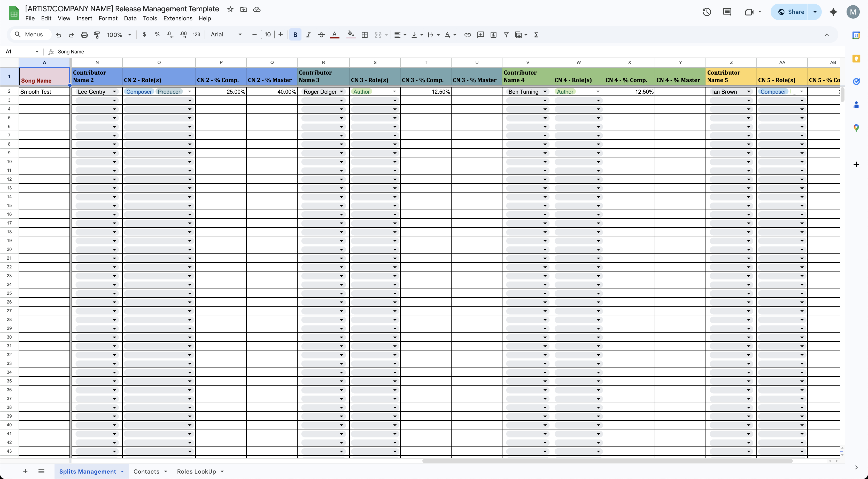Toggle strikethrough formatting
The image size is (868, 479).
321,35
